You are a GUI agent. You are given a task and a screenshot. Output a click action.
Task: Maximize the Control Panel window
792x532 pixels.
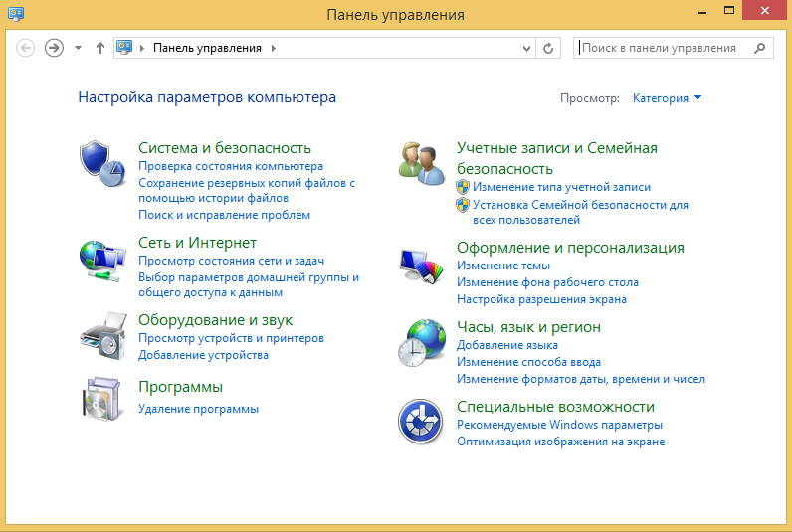pyautogui.click(x=729, y=10)
